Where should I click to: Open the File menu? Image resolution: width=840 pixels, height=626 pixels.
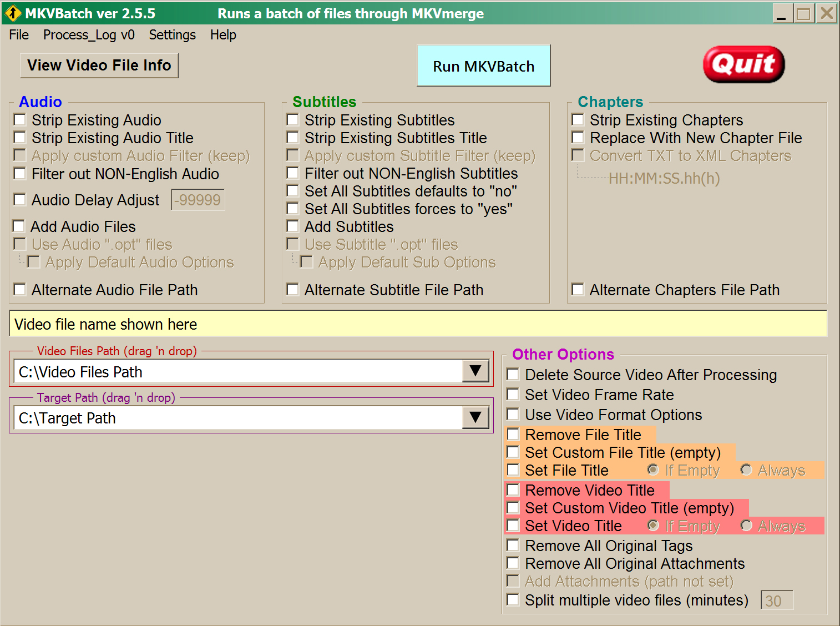(x=19, y=35)
